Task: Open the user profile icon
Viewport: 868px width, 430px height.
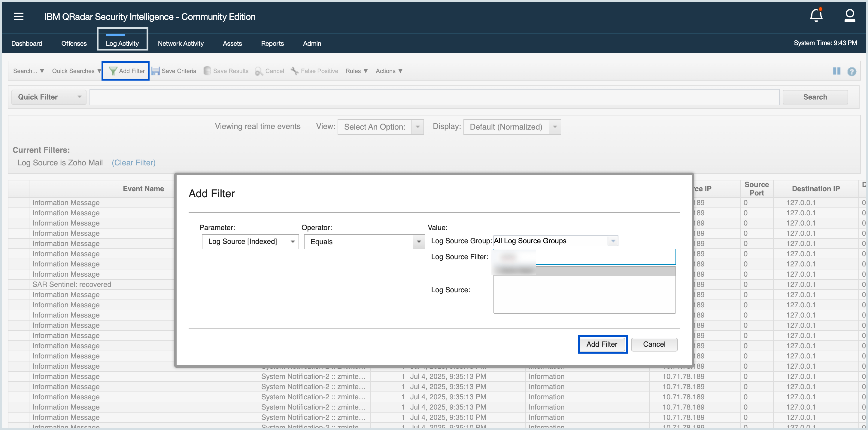Action: (x=849, y=16)
